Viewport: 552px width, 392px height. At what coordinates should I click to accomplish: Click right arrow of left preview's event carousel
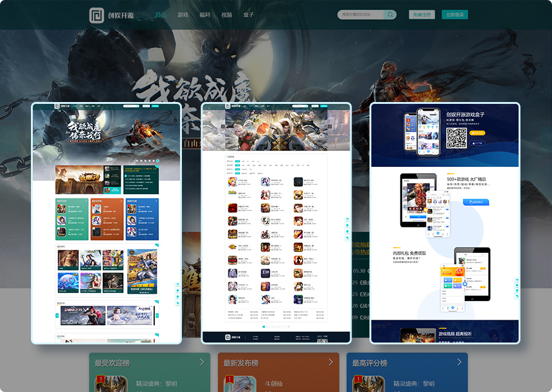(x=157, y=316)
